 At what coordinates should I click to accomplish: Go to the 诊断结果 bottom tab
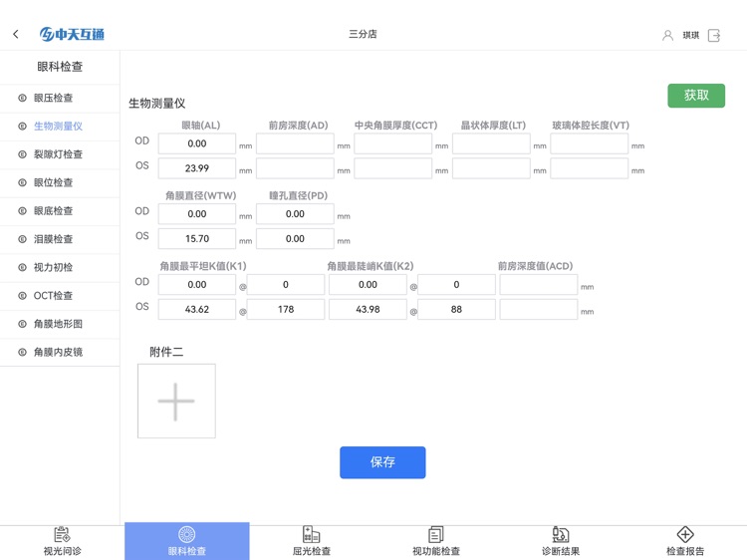560,542
